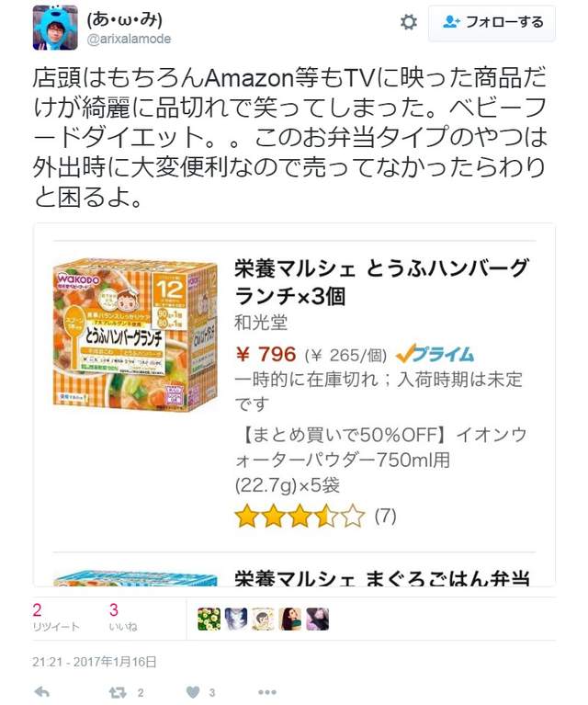The image size is (588, 705).
Task: Click the flower-pattern liker avatar
Action: tap(209, 620)
